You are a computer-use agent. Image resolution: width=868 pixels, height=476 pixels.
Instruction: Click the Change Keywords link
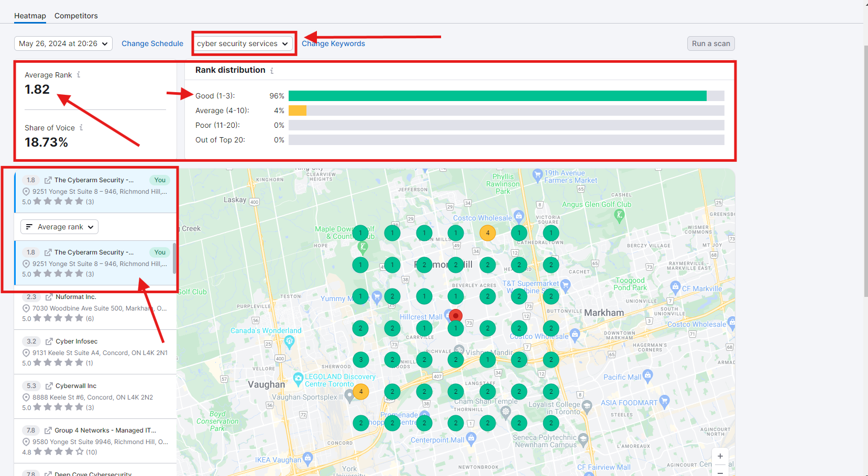tap(334, 43)
